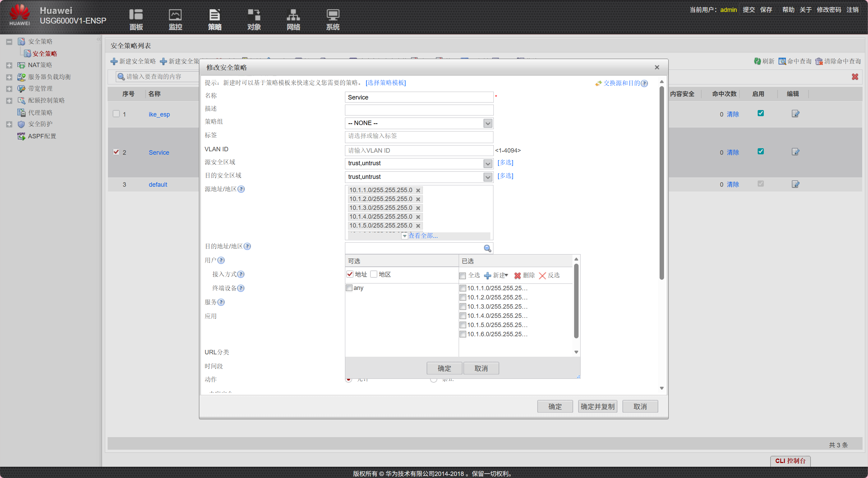Switch to the 网络 top navigation tab
Screen dimensions: 868x478
293,19
